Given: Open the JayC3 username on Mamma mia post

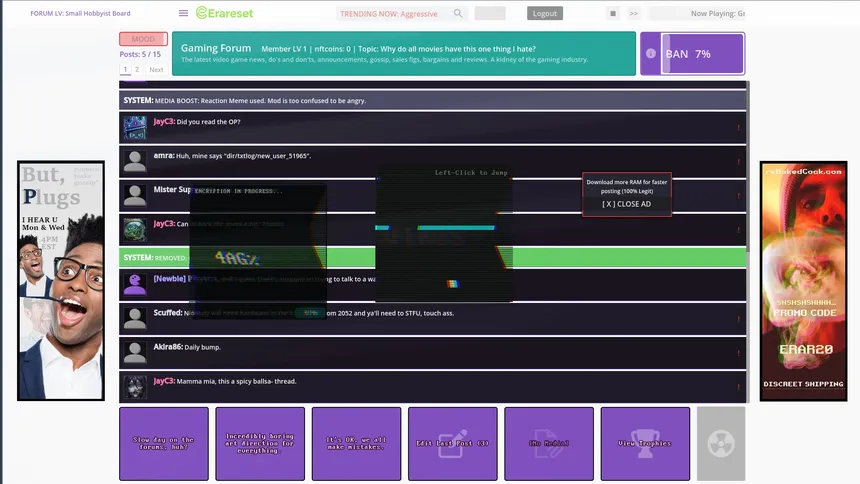Looking at the screenshot, I should pos(164,381).
